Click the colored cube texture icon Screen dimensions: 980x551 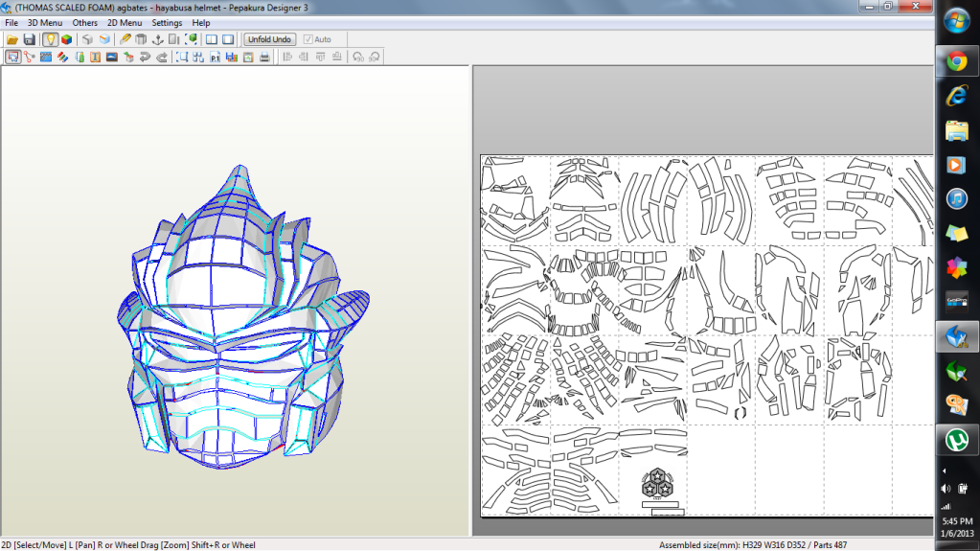pos(66,39)
